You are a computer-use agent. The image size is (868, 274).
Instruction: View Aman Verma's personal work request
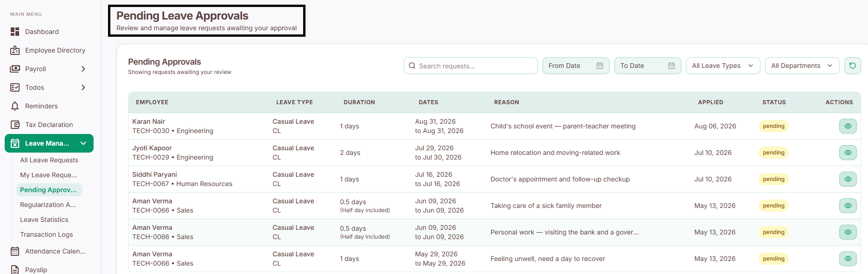[x=848, y=232]
